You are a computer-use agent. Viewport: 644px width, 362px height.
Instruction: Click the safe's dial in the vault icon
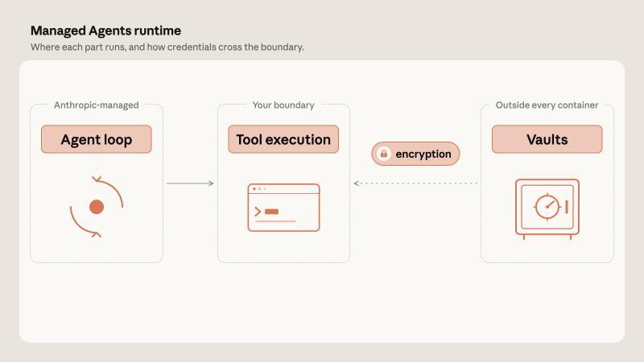point(547,207)
